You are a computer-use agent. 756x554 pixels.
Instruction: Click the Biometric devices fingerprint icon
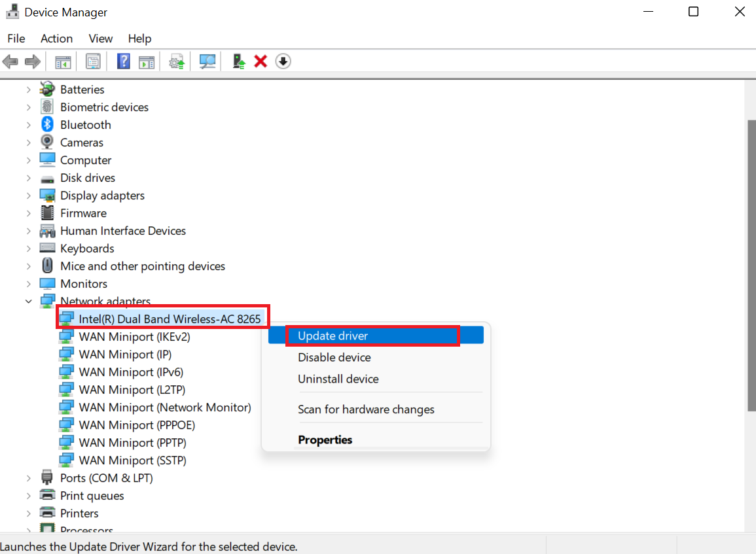[x=46, y=107]
